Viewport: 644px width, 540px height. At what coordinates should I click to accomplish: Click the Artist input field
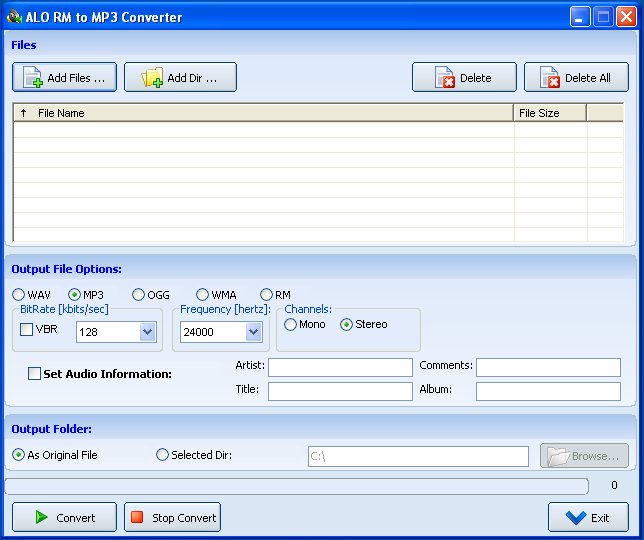[x=340, y=367]
